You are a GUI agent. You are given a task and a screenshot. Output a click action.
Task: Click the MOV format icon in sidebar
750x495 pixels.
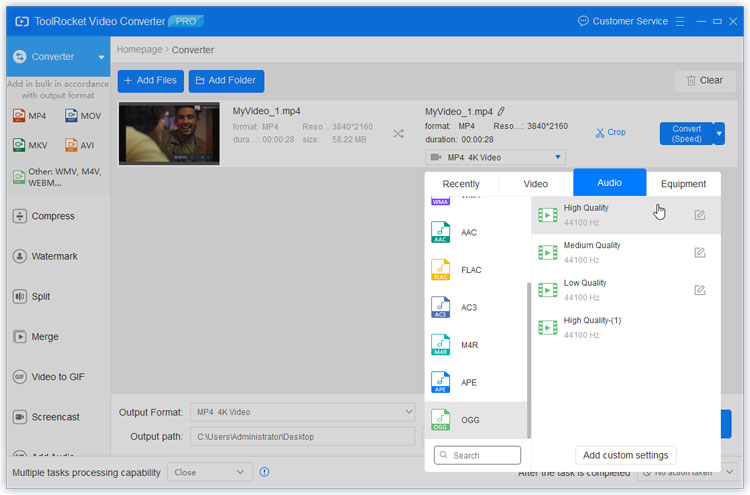pyautogui.click(x=71, y=116)
